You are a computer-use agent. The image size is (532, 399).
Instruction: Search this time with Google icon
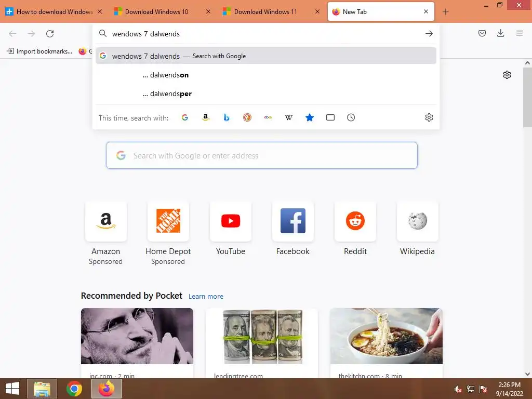(185, 117)
